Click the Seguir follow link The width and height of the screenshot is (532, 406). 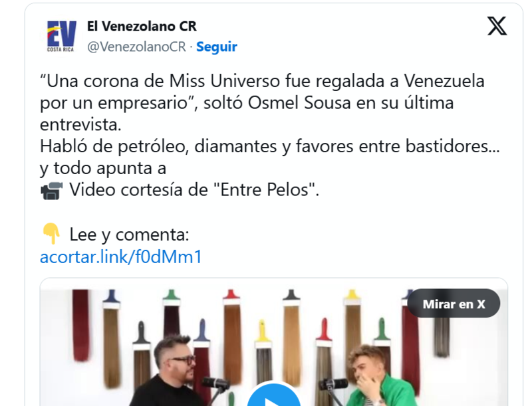[217, 47]
